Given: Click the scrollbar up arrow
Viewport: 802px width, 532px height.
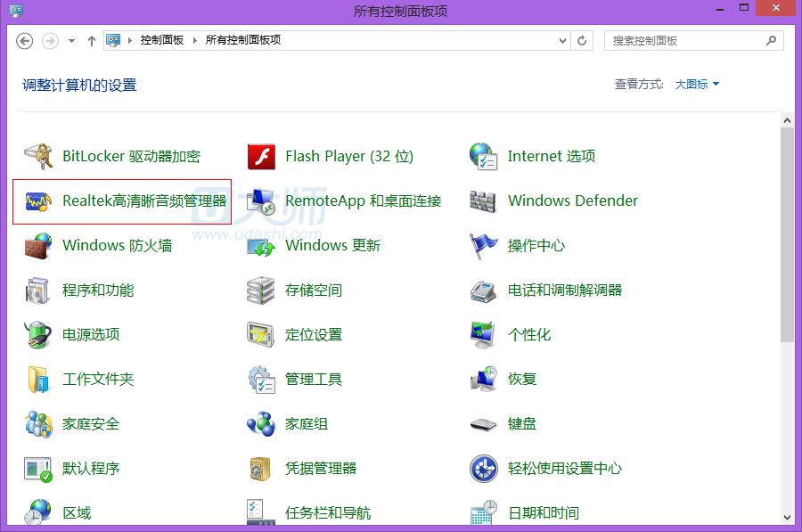Looking at the screenshot, I should (x=787, y=120).
